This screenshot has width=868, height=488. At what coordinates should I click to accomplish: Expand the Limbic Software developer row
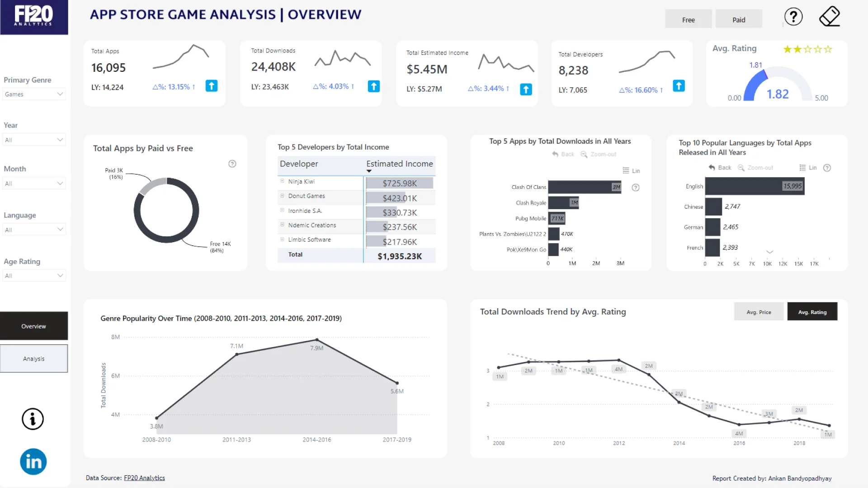(x=282, y=239)
